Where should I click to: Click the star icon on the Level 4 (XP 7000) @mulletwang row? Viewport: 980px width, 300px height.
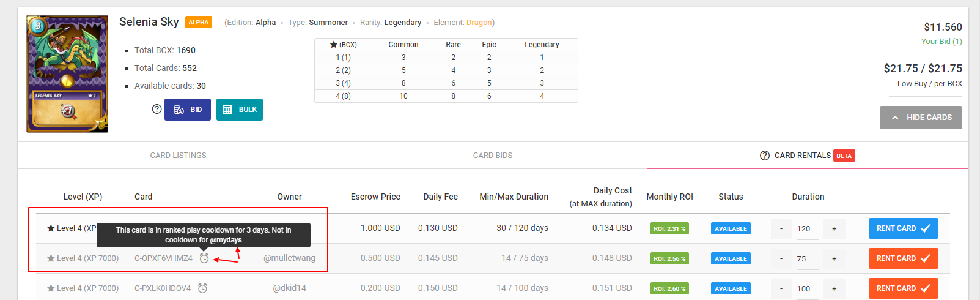coord(51,258)
